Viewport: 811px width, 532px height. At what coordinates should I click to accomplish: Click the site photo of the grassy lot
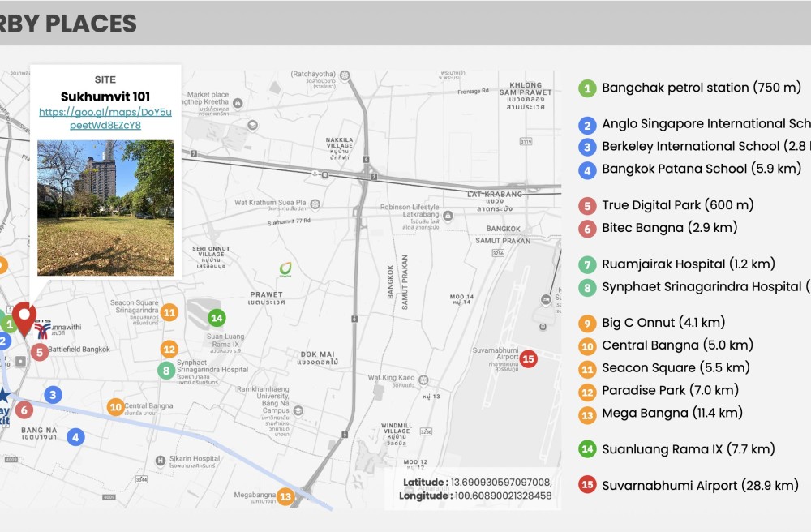pyautogui.click(x=105, y=208)
